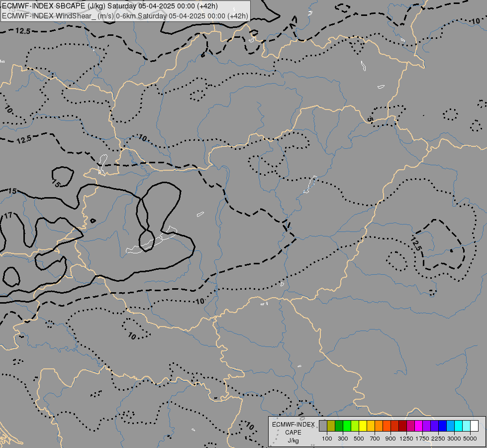The image size is (487, 448).
Task: Click the '12.5' dashed contour label below the title
Action: coord(23,31)
